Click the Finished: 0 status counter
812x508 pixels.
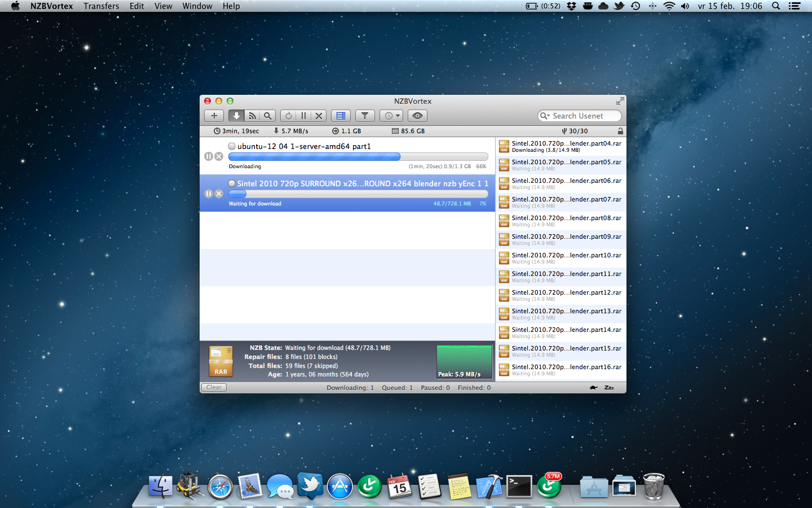pyautogui.click(x=474, y=388)
